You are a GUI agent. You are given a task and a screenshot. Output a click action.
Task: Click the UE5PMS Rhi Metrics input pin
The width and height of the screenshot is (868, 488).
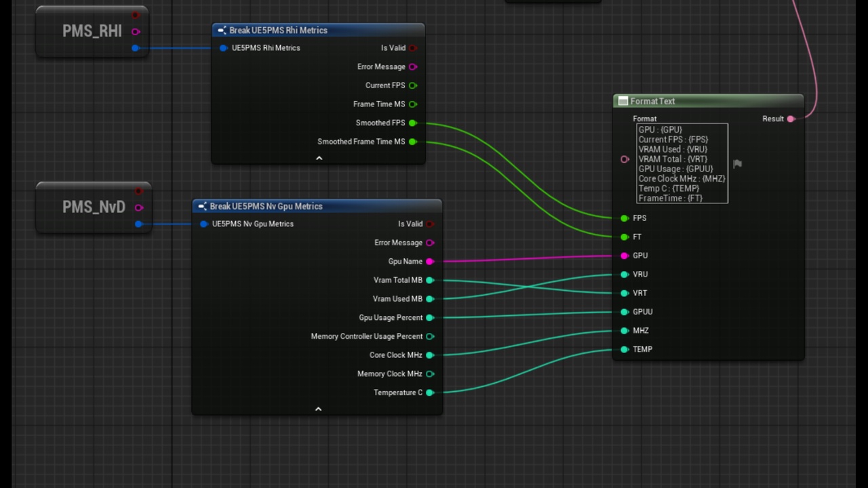click(x=223, y=48)
